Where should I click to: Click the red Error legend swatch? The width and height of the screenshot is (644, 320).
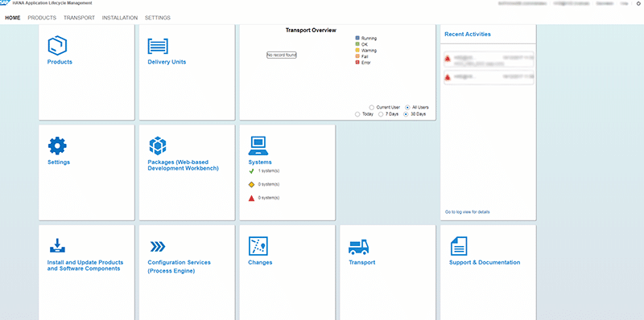pyautogui.click(x=357, y=63)
